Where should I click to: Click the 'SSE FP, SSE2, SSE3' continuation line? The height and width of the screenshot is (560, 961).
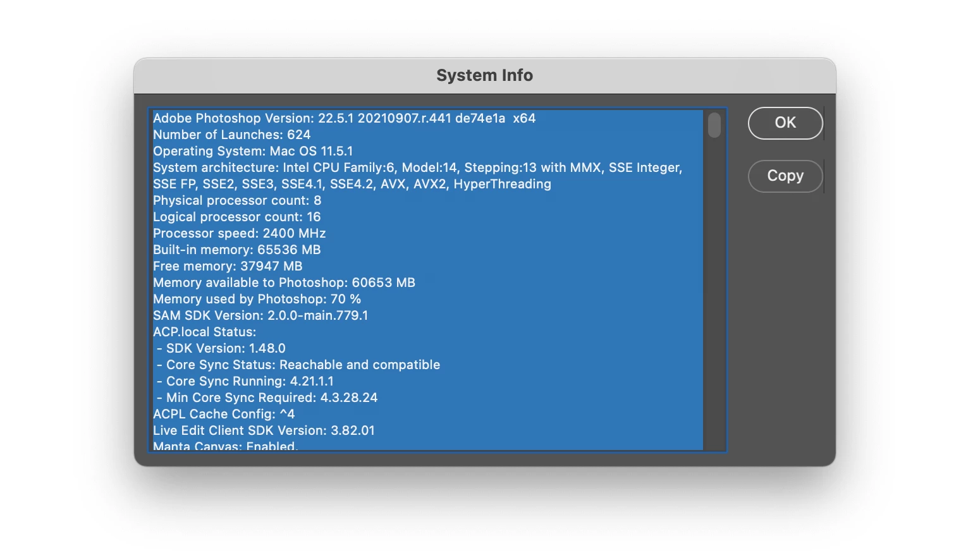pos(352,184)
